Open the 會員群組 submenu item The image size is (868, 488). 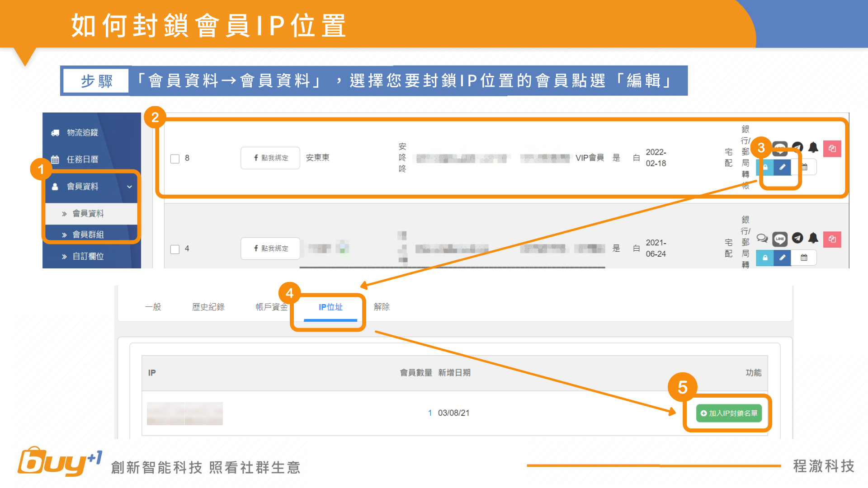click(88, 235)
